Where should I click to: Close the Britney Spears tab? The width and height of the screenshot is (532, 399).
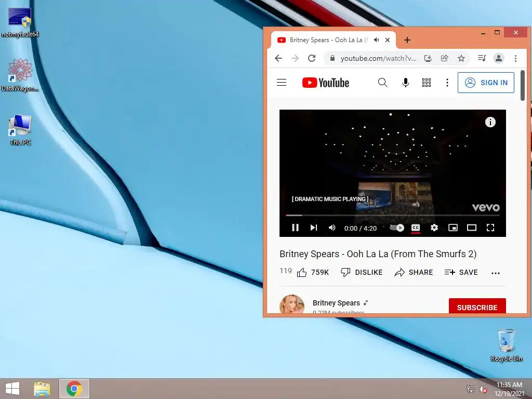click(x=388, y=40)
